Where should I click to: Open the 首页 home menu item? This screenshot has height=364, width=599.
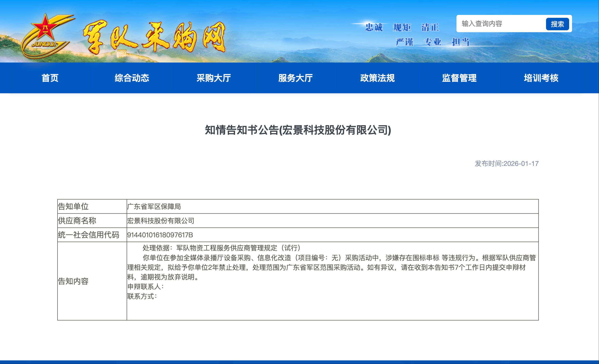pos(50,78)
